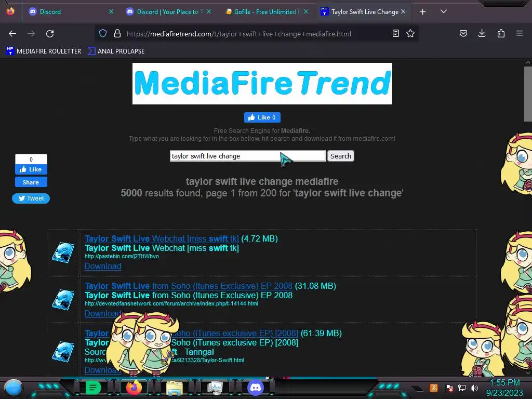Screen dimensions: 532x399
Task: Click the devotedfansnetwork.com forum URL text
Action: pyautogui.click(x=171, y=303)
